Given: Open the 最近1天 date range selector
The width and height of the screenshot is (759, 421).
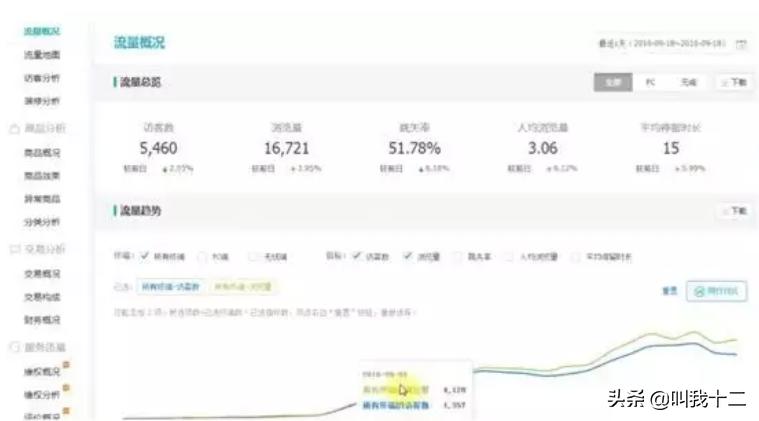Looking at the screenshot, I should point(662,44).
